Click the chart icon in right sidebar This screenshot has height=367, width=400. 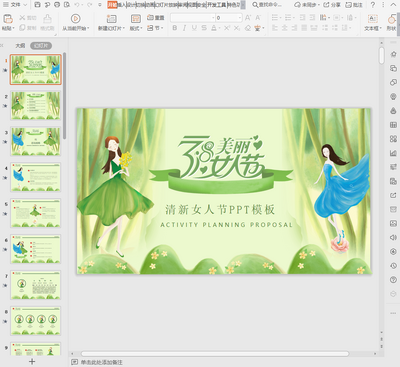click(x=393, y=153)
